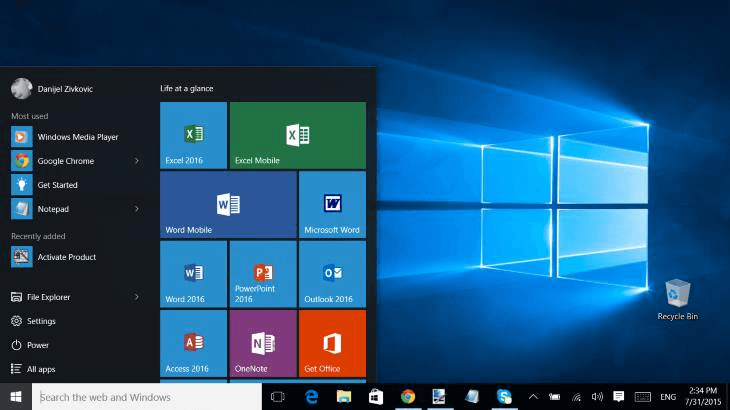Image resolution: width=730 pixels, height=410 pixels.
Task: Click the Get Office tile
Action: coord(332,342)
